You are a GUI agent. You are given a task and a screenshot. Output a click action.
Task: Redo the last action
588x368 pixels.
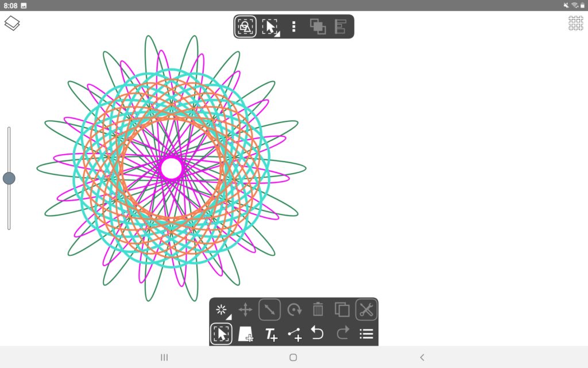tap(342, 333)
